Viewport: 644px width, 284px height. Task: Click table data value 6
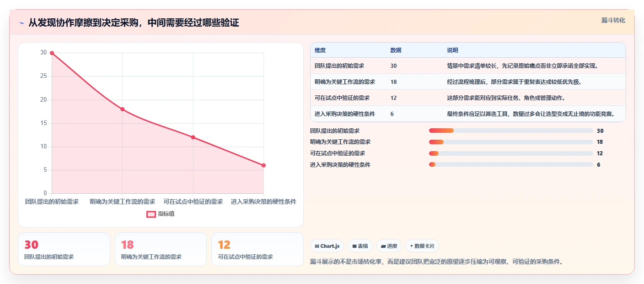[392, 114]
